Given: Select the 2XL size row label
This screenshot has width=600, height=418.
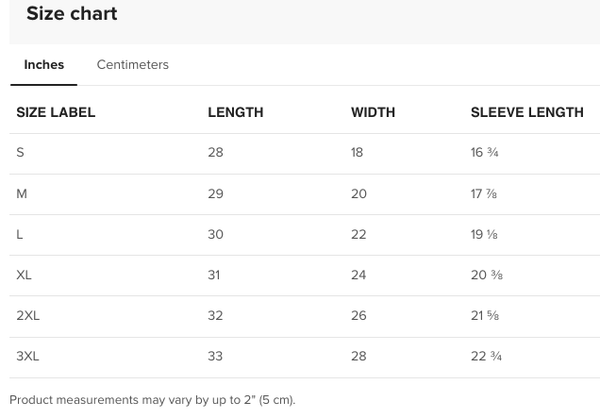Looking at the screenshot, I should (x=28, y=315).
